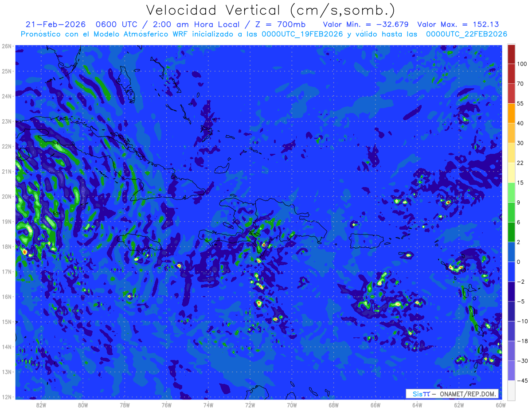The width and height of the screenshot is (532, 411).
Task: Click the "30" colorbar label
Action: 521,143
